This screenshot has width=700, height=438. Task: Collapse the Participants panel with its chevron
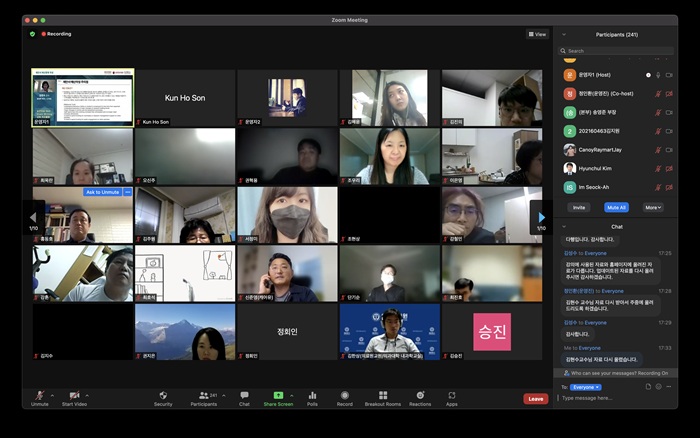point(564,34)
